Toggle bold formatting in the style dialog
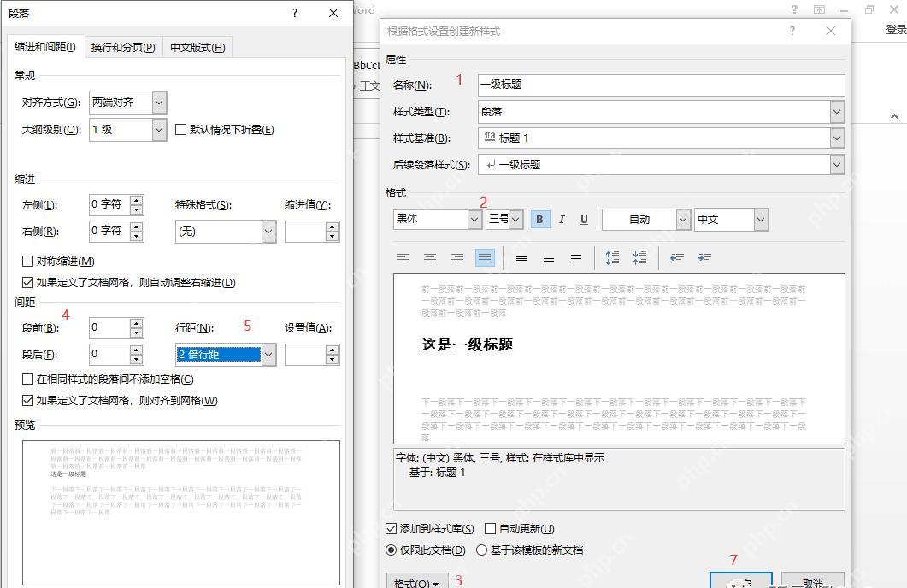Viewport: 907px width, 588px height. point(539,219)
